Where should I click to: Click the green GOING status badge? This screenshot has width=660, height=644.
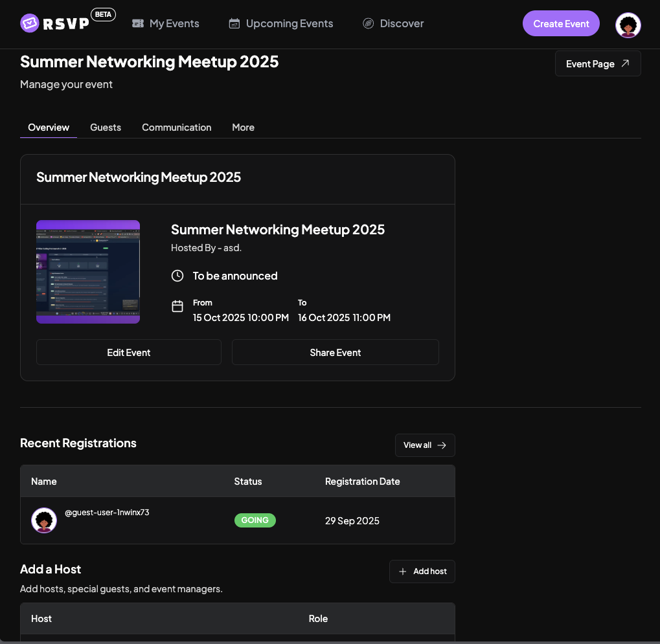(255, 520)
